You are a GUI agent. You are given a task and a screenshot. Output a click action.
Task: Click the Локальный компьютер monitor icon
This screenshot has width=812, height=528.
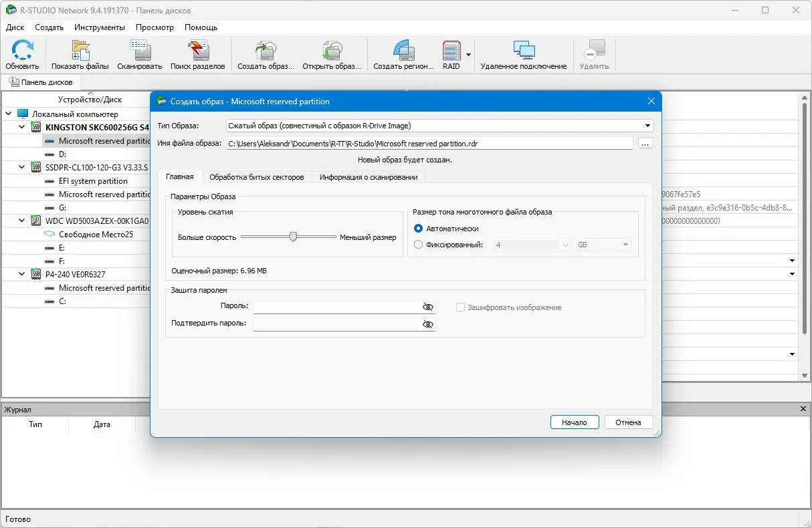[x=23, y=114]
